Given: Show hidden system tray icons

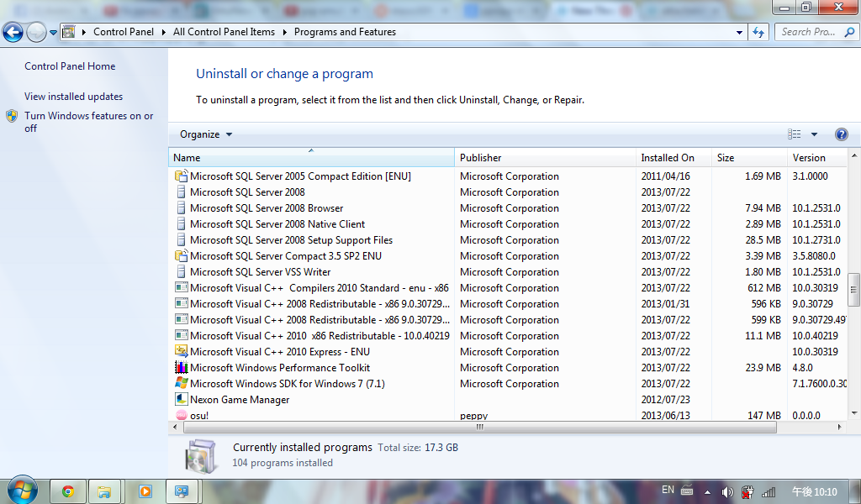Looking at the screenshot, I should (707, 491).
